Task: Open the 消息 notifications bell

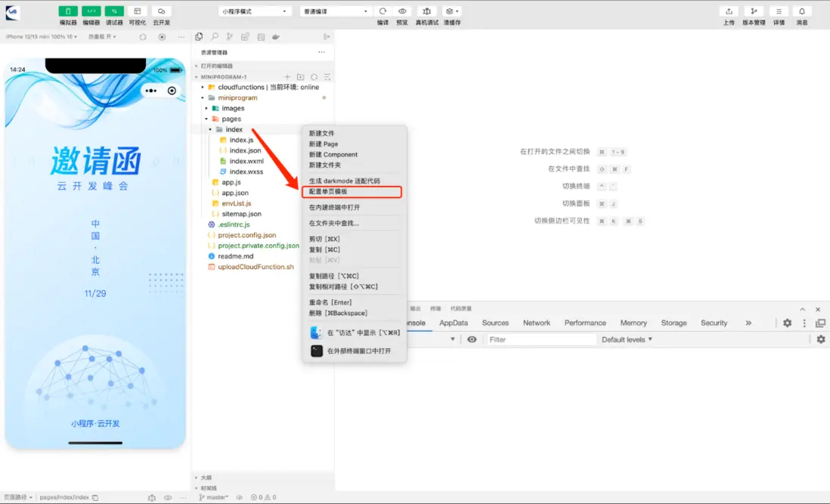Action: point(802,11)
